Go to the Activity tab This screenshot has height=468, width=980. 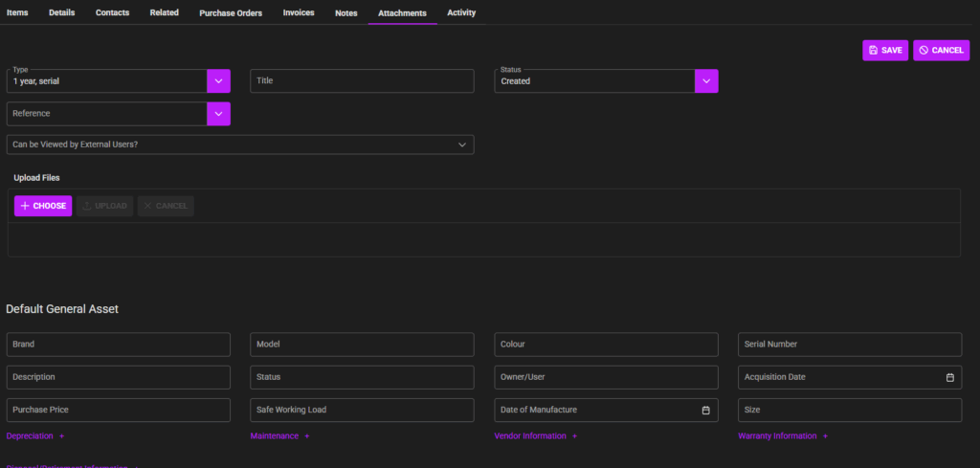[x=461, y=12]
